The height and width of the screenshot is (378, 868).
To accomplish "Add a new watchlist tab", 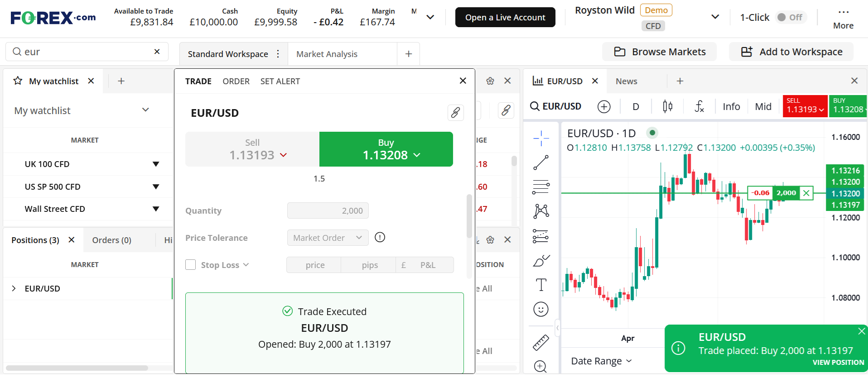I will coord(121,81).
